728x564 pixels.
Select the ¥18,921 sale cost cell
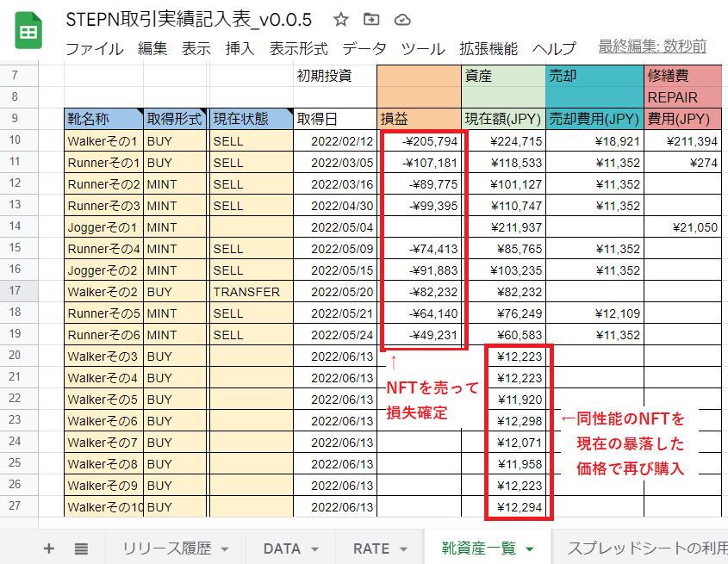[594, 140]
